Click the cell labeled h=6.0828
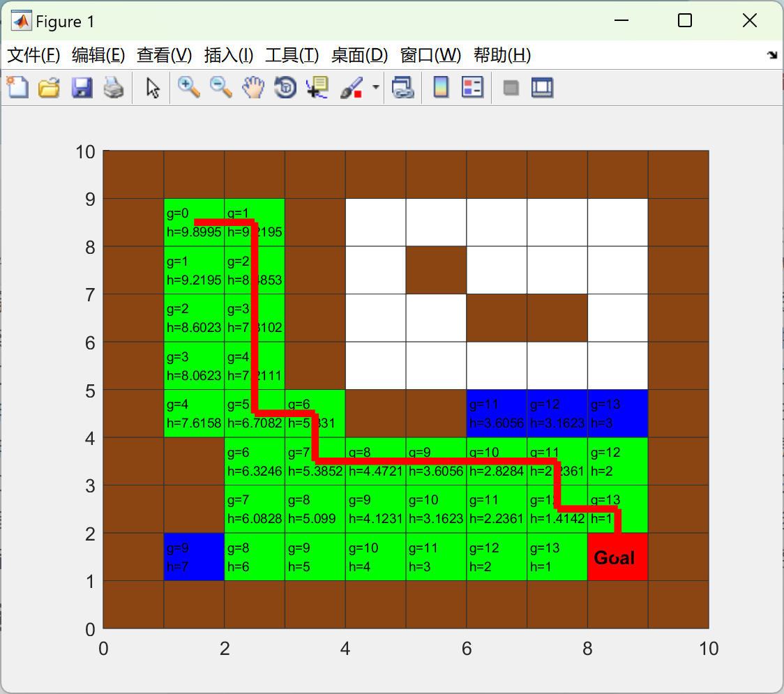784x694 pixels. coord(255,509)
